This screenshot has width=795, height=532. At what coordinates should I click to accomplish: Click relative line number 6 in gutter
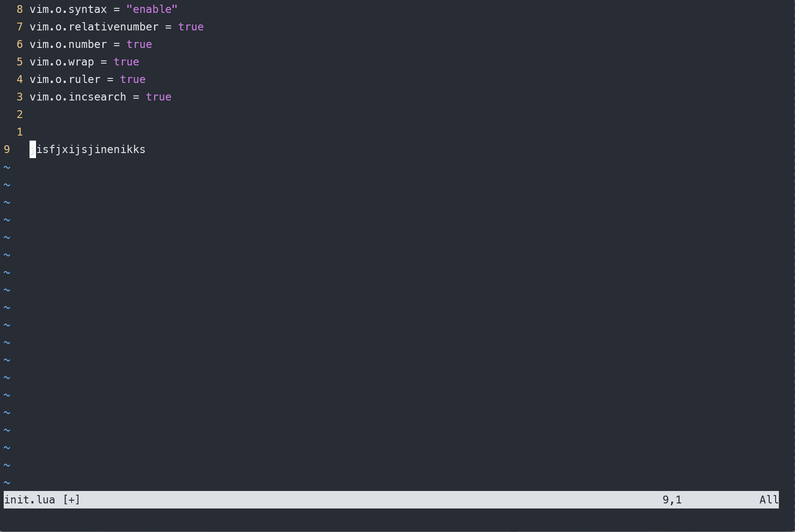coord(20,44)
